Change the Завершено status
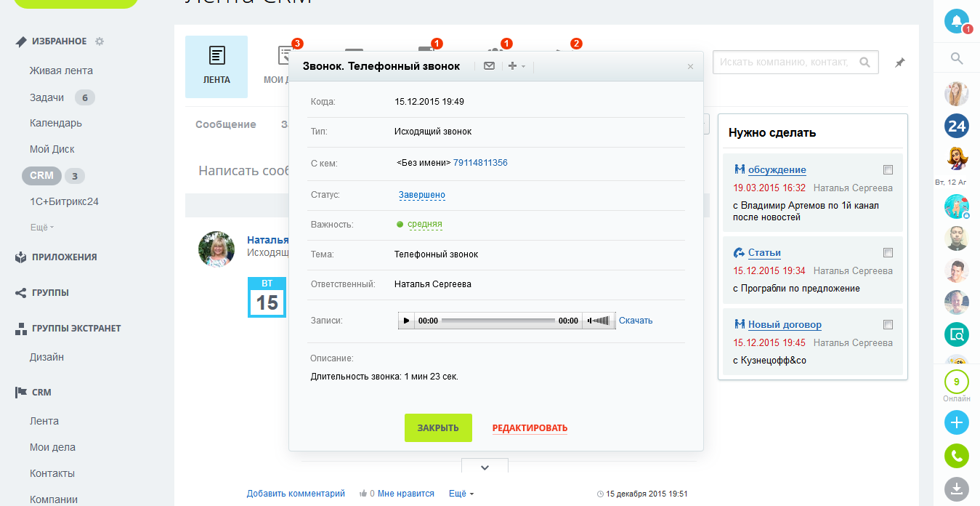The height and width of the screenshot is (506, 980). click(422, 195)
